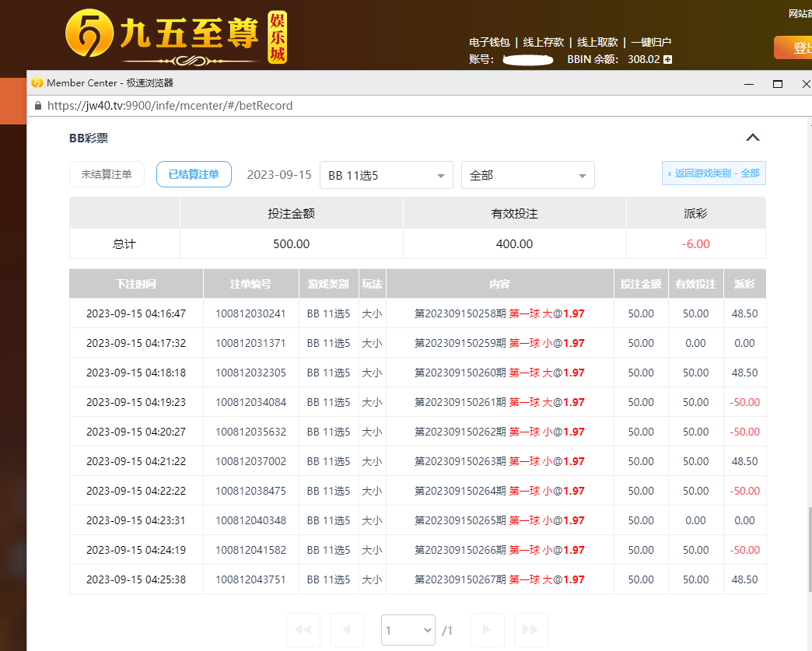Maximize the Member Center window
Screen dimensions: 812x651
click(777, 84)
